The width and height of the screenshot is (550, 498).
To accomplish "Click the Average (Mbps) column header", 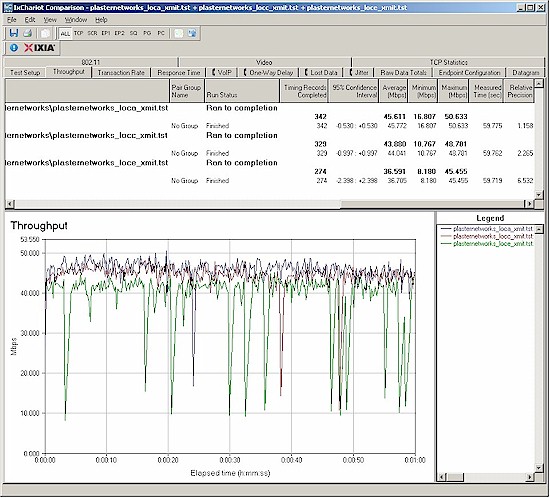I will (x=393, y=91).
